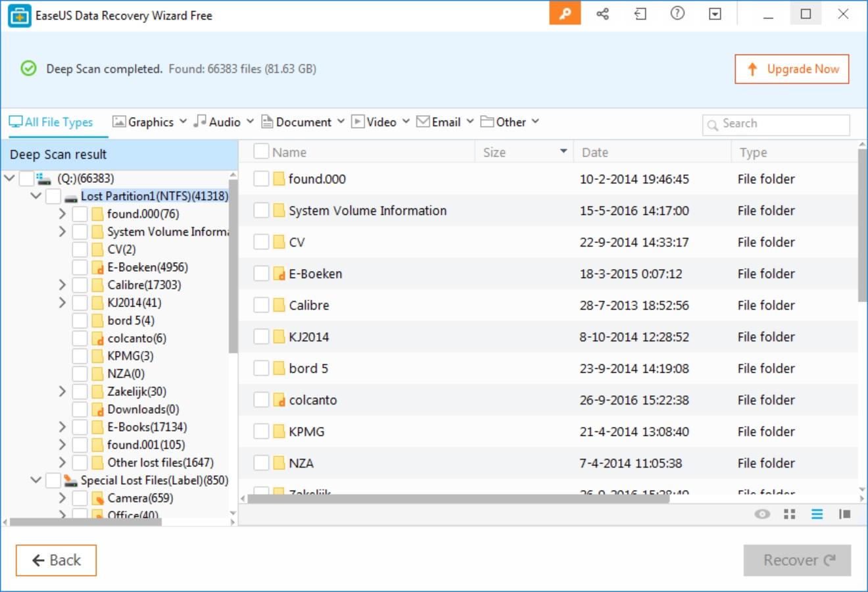The image size is (868, 592).
Task: Expand the KJ2014(41) tree node
Action: pyautogui.click(x=62, y=303)
